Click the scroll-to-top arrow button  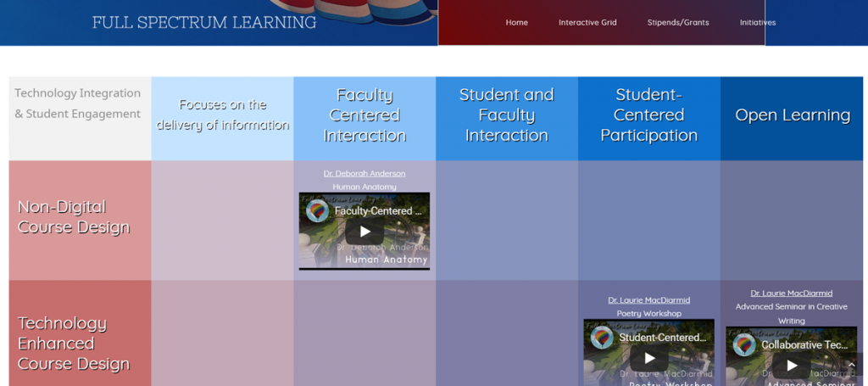(x=852, y=365)
